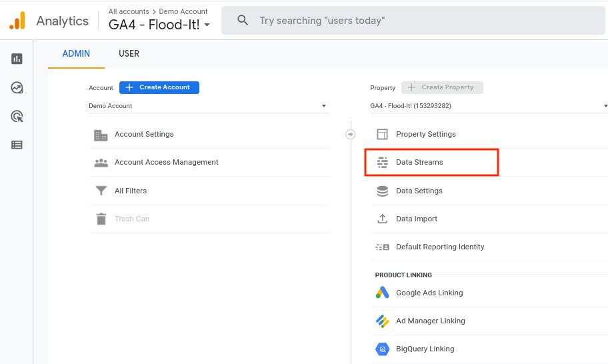Click the All accounts breadcrumb link
This screenshot has height=364, width=608.
click(129, 11)
